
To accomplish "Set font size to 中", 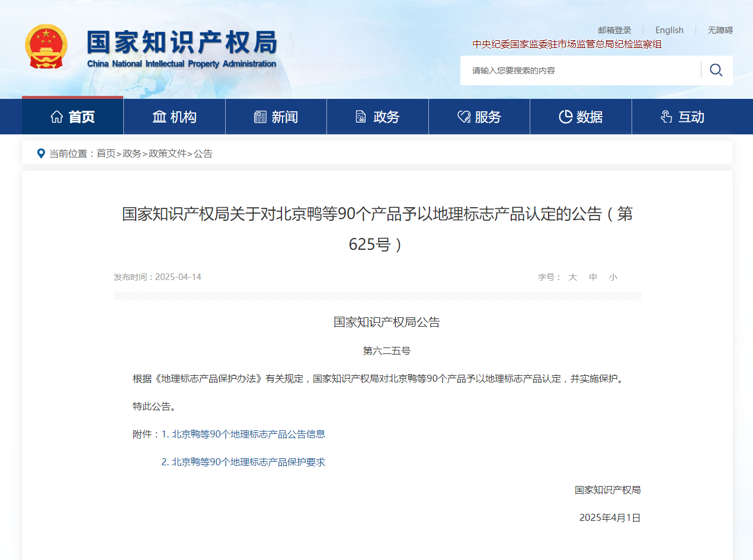I will pos(593,277).
